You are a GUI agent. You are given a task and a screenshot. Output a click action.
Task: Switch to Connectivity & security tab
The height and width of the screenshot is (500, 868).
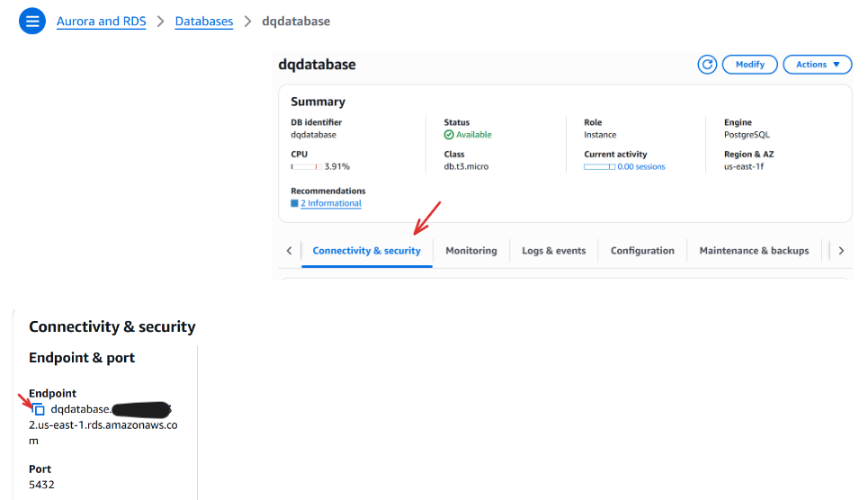pos(366,251)
